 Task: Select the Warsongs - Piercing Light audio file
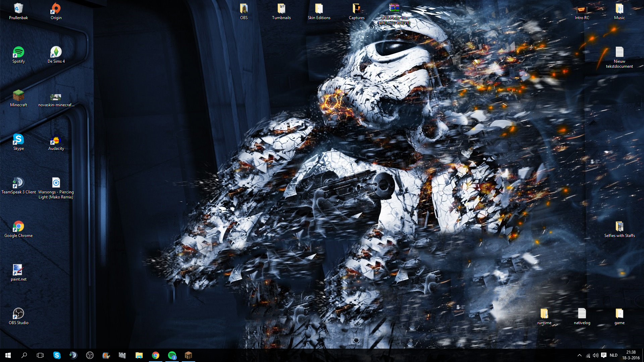pyautogui.click(x=56, y=188)
